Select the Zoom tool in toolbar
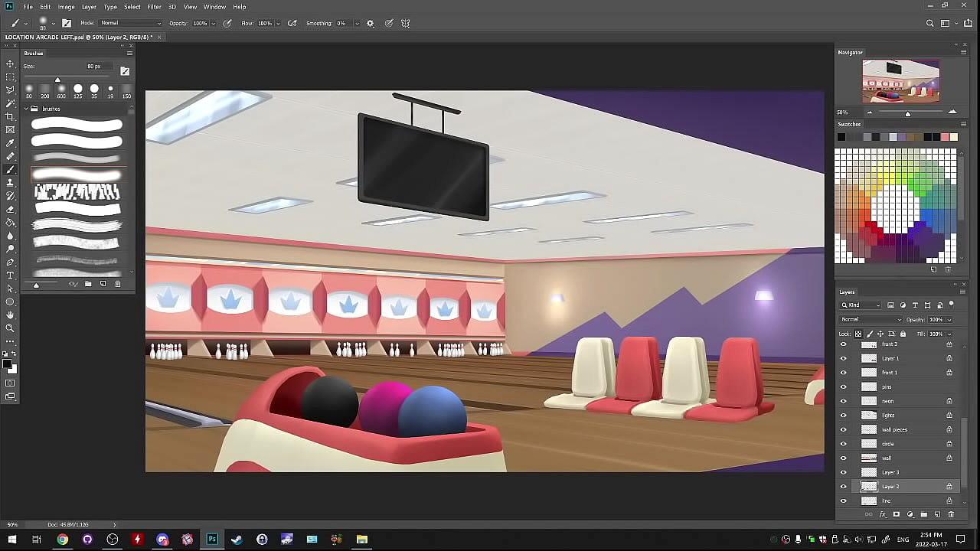 [10, 328]
